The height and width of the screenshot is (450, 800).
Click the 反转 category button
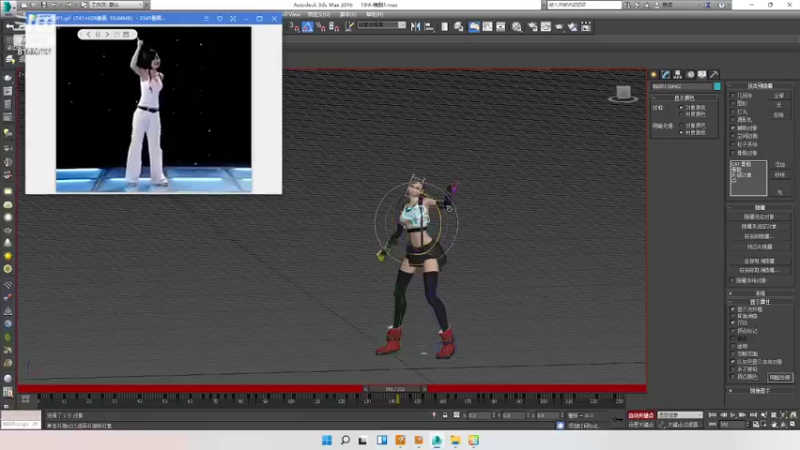(779, 115)
